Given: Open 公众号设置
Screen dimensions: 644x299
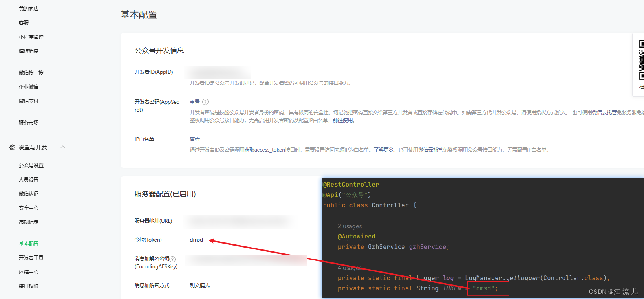Looking at the screenshot, I should pyautogui.click(x=31, y=165).
